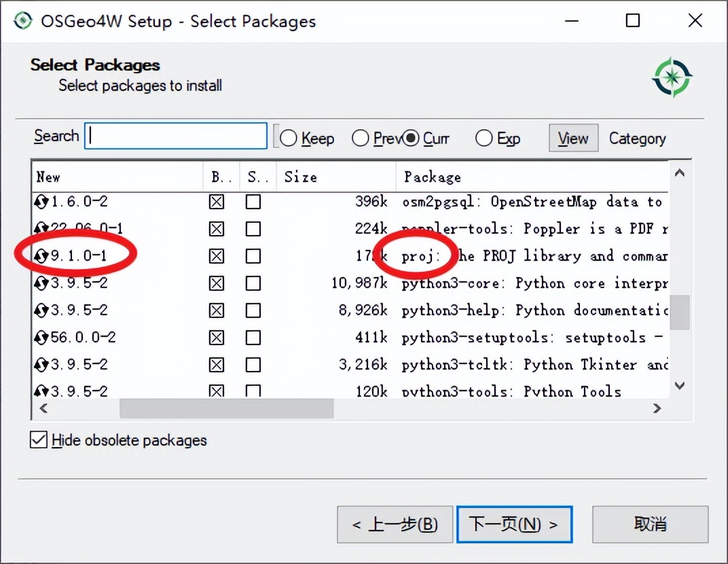
Task: Click the horizontal scrollbar thumb
Action: [227, 408]
